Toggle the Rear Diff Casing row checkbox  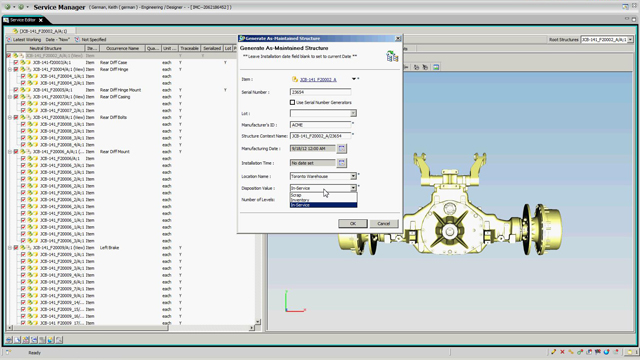click(x=16, y=97)
